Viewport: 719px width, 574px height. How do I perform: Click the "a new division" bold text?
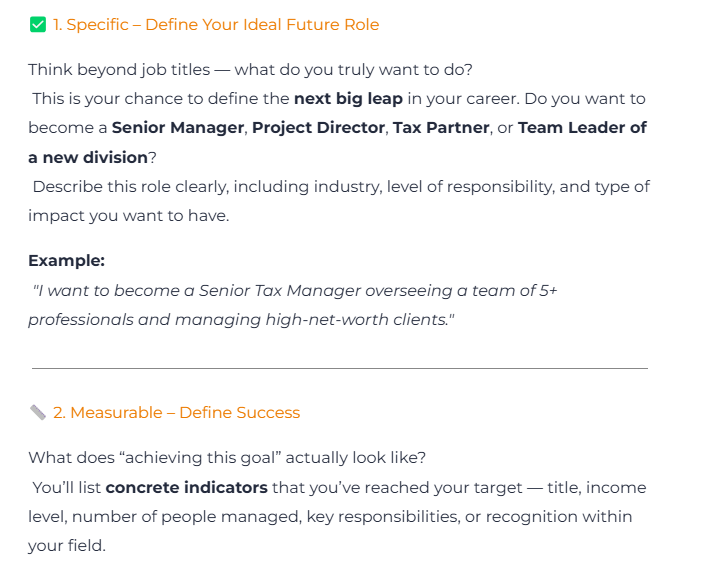88,157
